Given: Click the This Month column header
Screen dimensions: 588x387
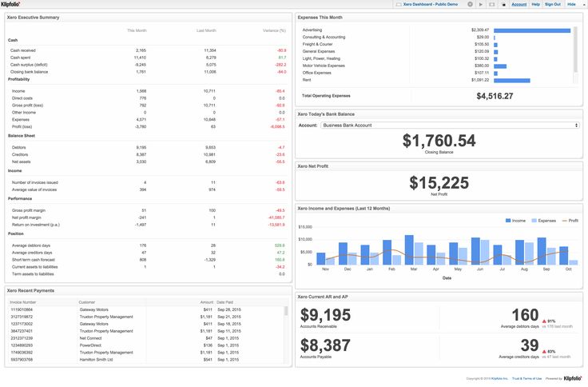Looking at the screenshot, I should (x=137, y=30).
